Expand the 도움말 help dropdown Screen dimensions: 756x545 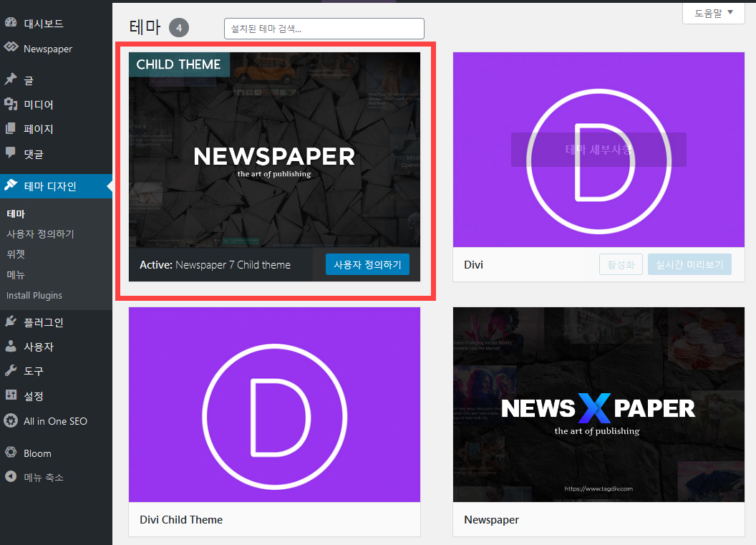click(714, 13)
